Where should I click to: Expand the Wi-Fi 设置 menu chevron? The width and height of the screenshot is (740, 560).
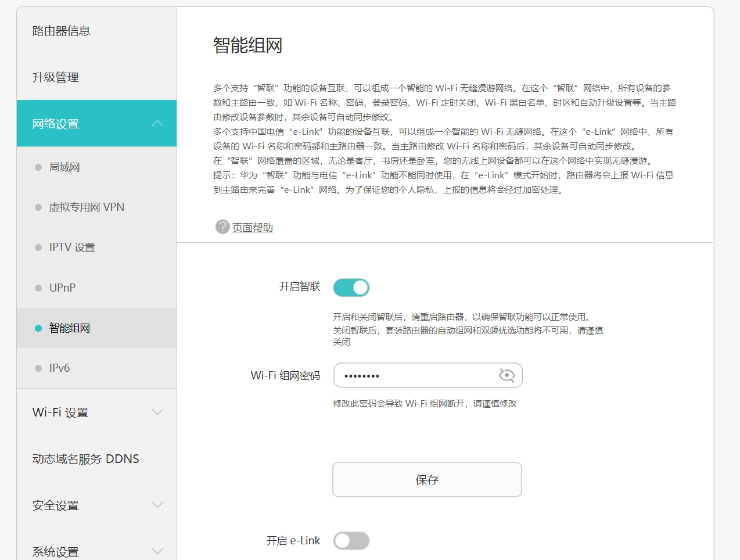(x=157, y=412)
